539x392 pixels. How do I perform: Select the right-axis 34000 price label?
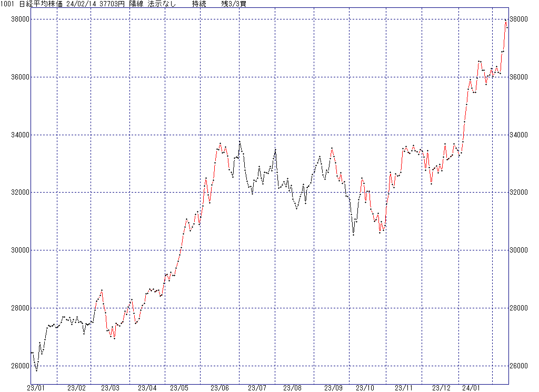521,135
